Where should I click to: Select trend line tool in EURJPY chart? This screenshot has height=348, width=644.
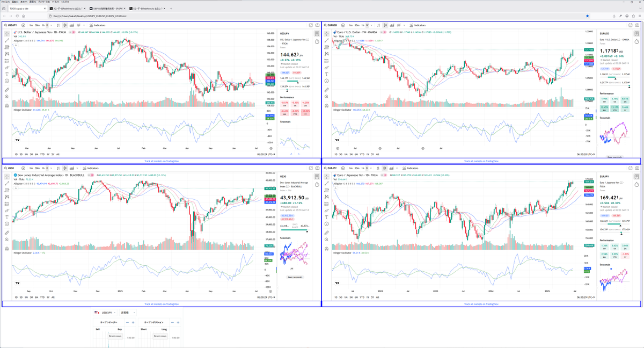point(326,183)
